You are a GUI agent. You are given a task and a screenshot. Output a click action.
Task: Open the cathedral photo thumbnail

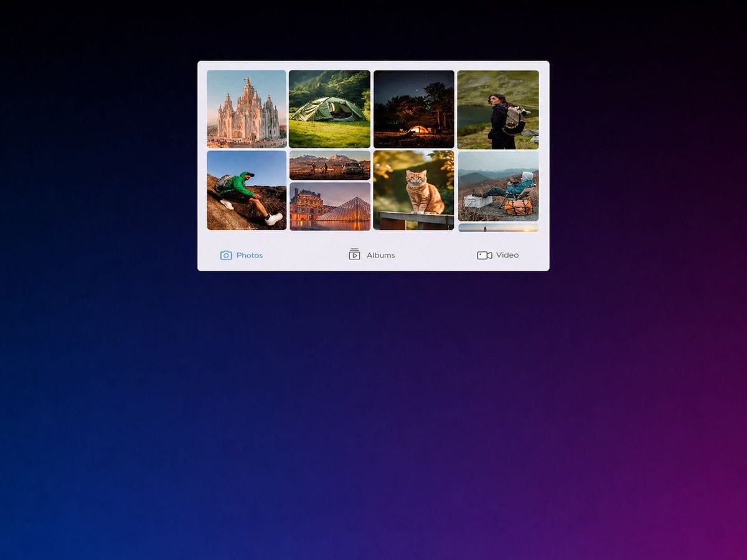(247, 109)
